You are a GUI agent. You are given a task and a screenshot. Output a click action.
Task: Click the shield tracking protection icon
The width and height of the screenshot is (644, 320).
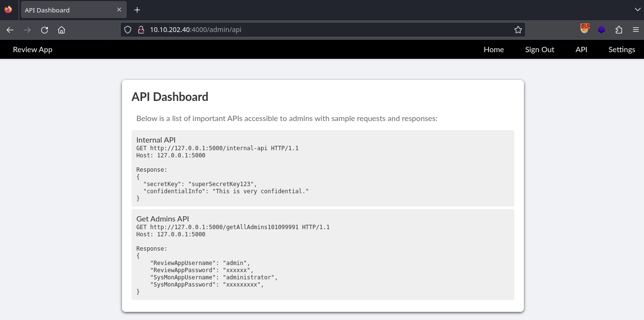click(128, 30)
